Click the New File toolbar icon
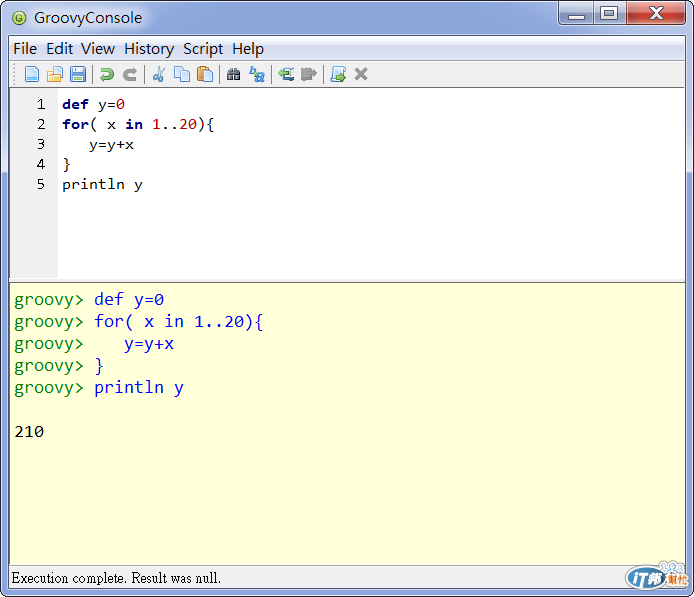This screenshot has height=597, width=694. pos(32,74)
